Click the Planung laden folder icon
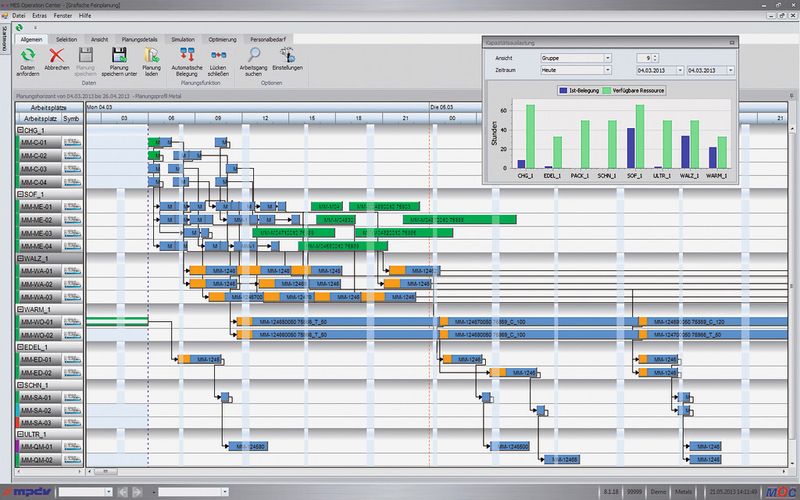Screen dimensions: 800x500 point(152,55)
